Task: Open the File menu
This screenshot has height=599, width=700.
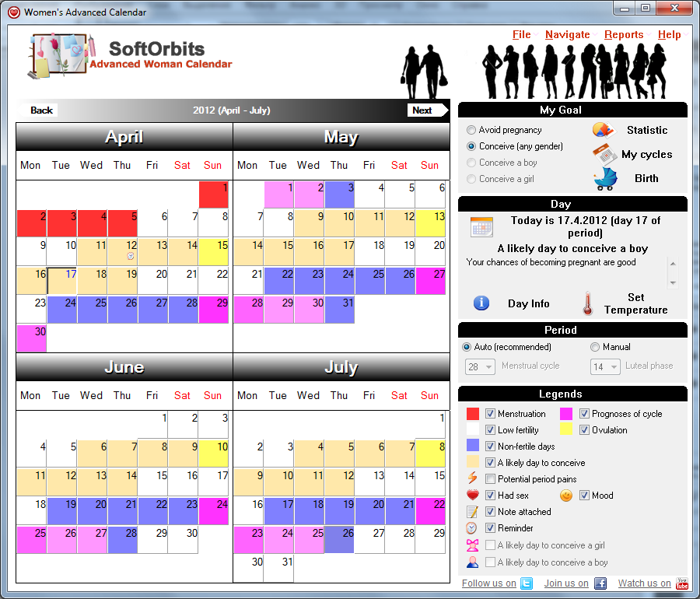Action: (x=521, y=34)
